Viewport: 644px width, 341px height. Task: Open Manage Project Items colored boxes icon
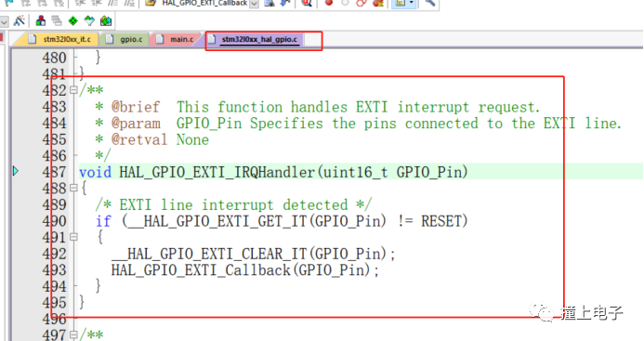[40, 20]
